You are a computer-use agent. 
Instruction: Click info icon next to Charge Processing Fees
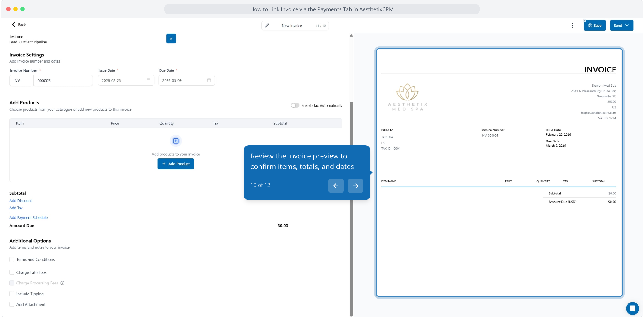[62, 283]
